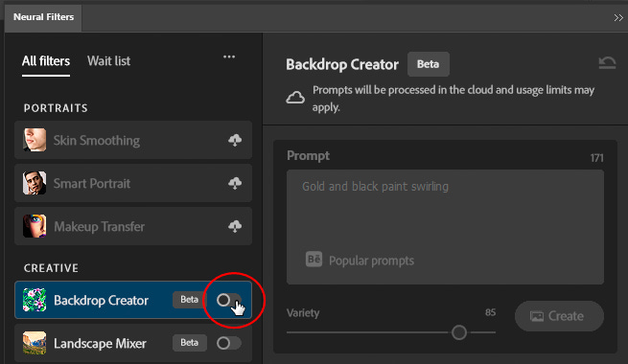Collapse the Neural Filters panel with double chevron
Viewport: 628px width, 364px height.
click(x=618, y=17)
